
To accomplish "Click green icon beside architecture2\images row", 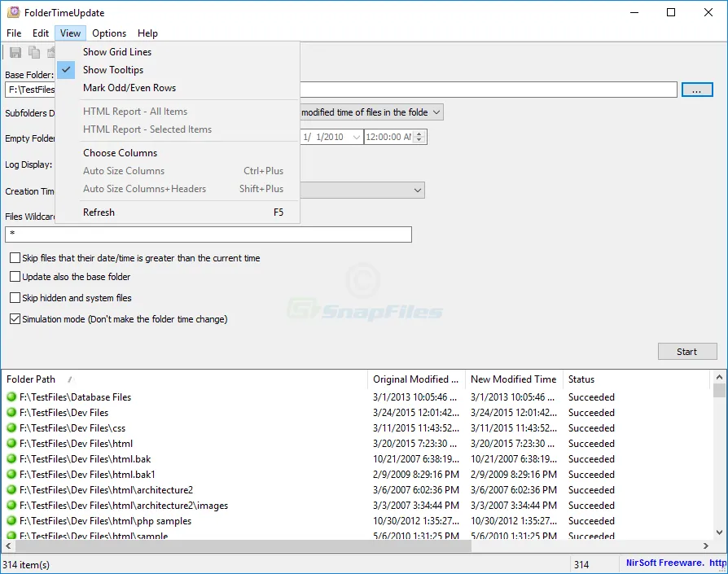I will [x=11, y=505].
